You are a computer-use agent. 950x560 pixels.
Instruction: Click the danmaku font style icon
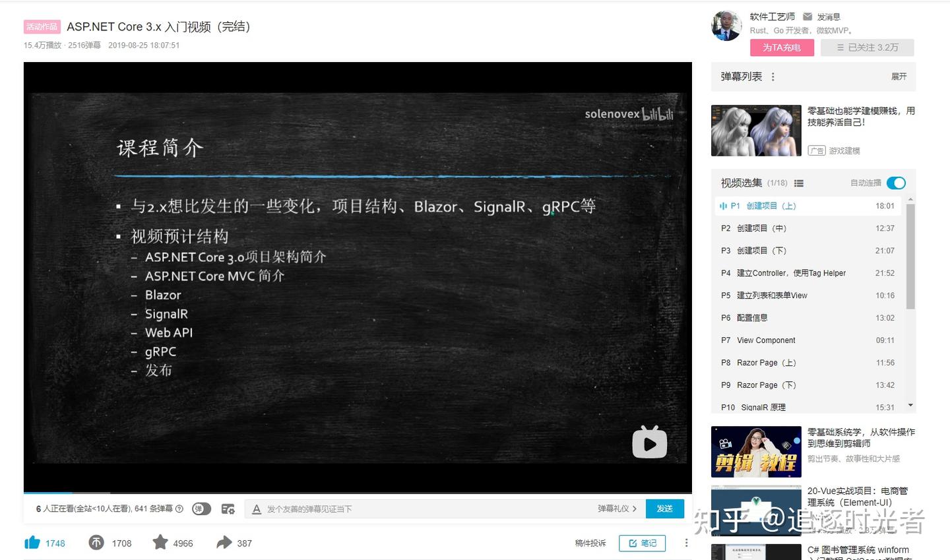click(x=257, y=509)
